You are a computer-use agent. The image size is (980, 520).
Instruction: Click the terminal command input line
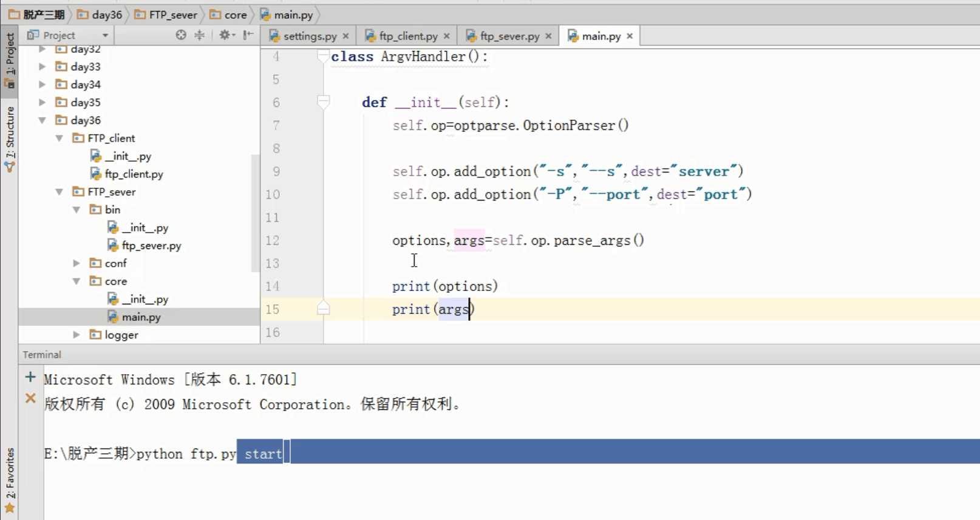511,453
